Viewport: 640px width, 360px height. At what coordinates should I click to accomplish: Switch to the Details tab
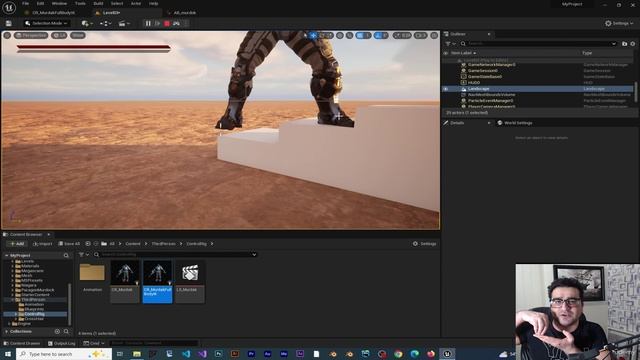tap(457, 123)
